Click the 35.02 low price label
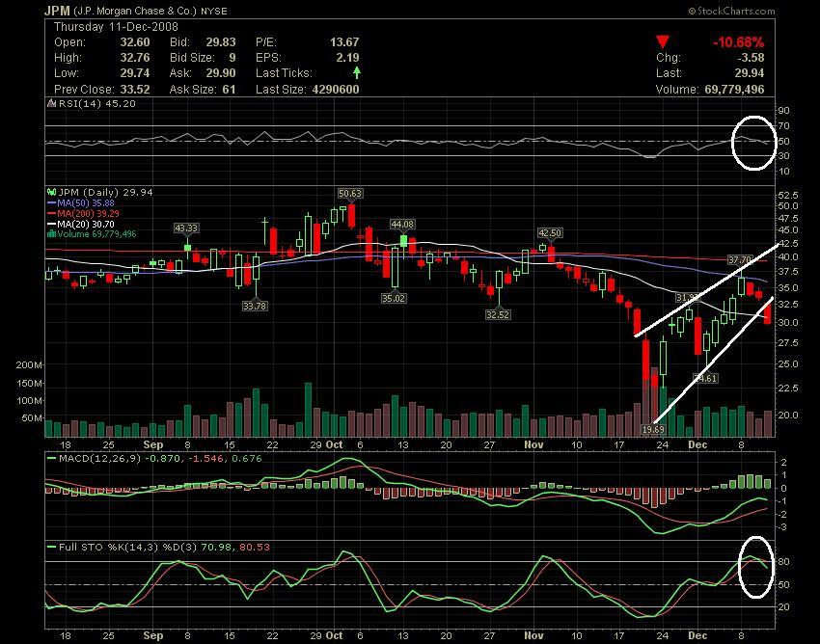820x644 pixels. click(x=394, y=299)
